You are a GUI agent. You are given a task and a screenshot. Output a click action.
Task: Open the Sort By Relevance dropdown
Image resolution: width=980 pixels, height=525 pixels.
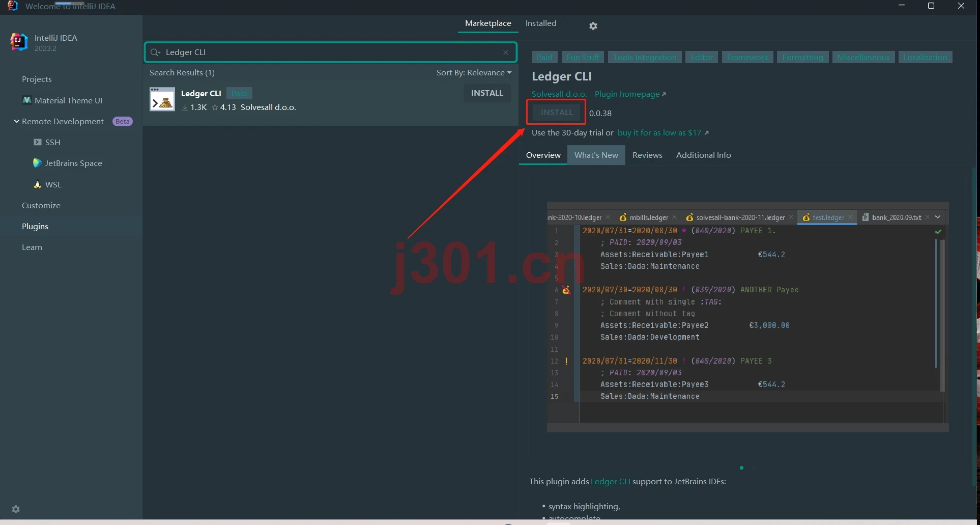[x=474, y=73]
